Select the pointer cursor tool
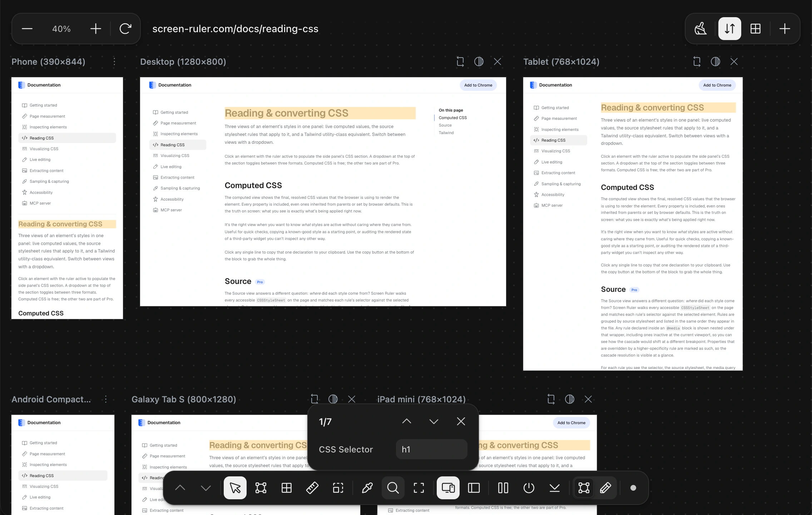812x515 pixels. 235,488
